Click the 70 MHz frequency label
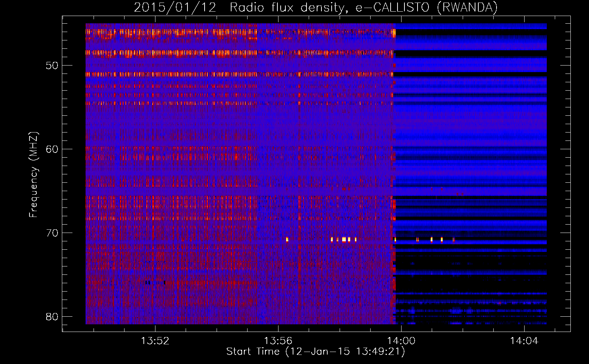This screenshot has width=589, height=364. pyautogui.click(x=52, y=233)
